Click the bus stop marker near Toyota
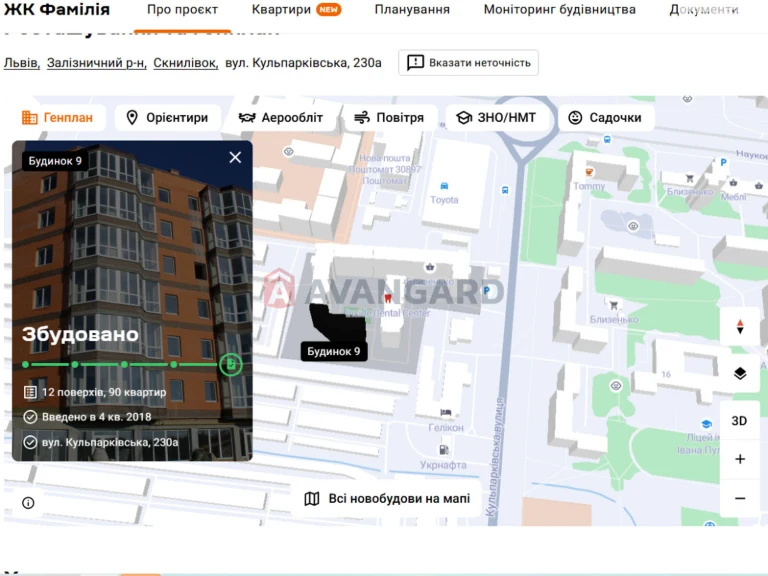768x576 pixels. coord(505,190)
